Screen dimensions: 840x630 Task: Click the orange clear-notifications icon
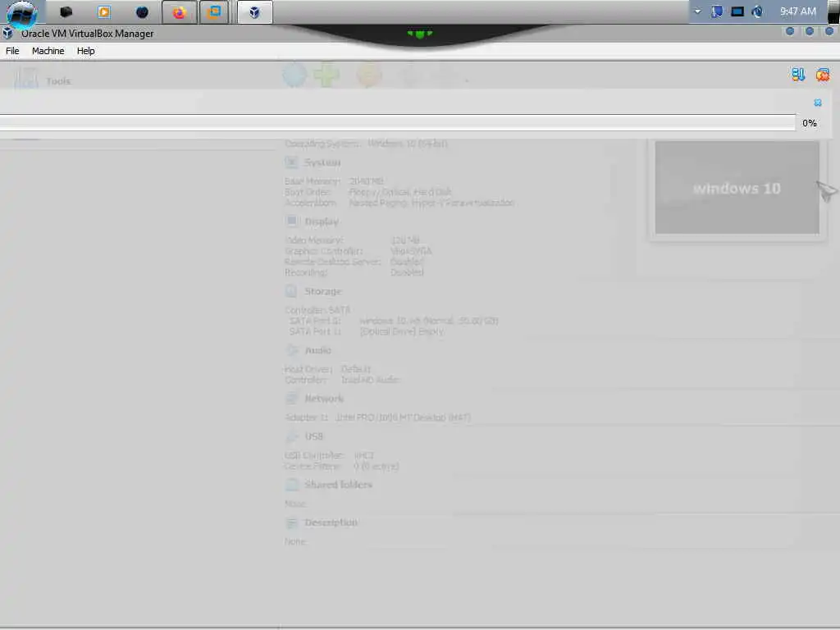[x=822, y=75]
